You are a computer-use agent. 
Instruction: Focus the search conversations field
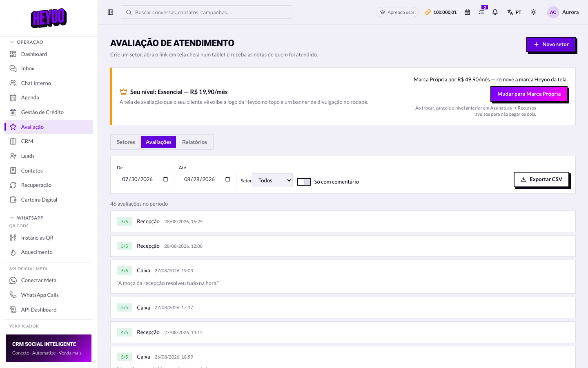pos(207,12)
